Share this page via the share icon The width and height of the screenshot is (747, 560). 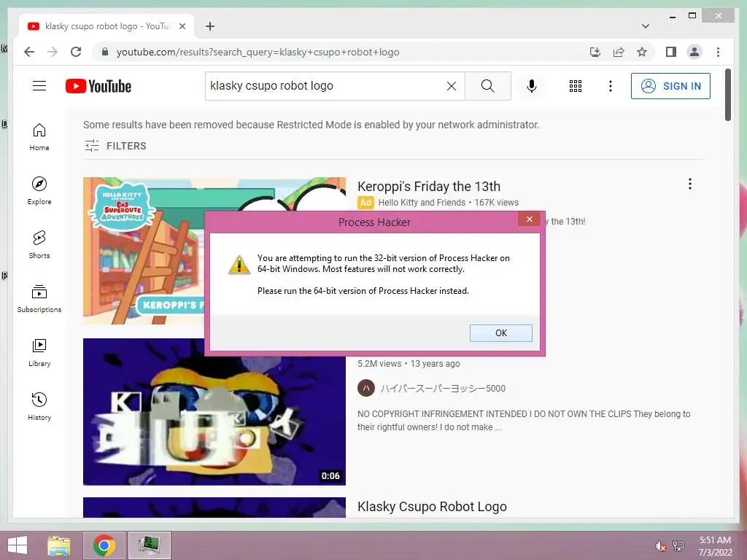(x=619, y=52)
